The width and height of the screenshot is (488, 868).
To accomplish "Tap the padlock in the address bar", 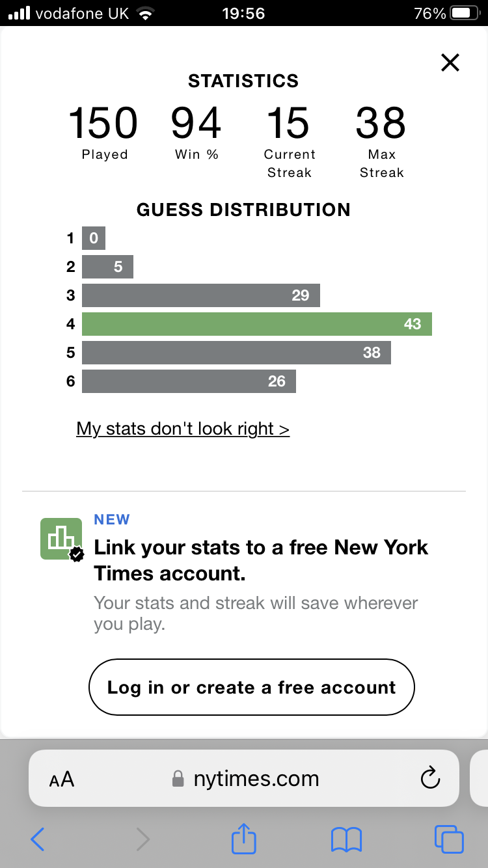I will 178,778.
